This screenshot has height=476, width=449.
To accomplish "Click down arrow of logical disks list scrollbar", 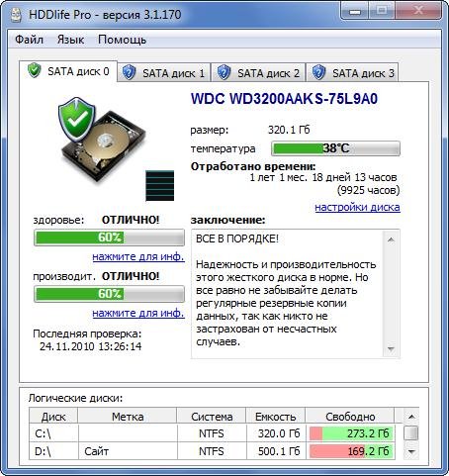I will coord(411,451).
